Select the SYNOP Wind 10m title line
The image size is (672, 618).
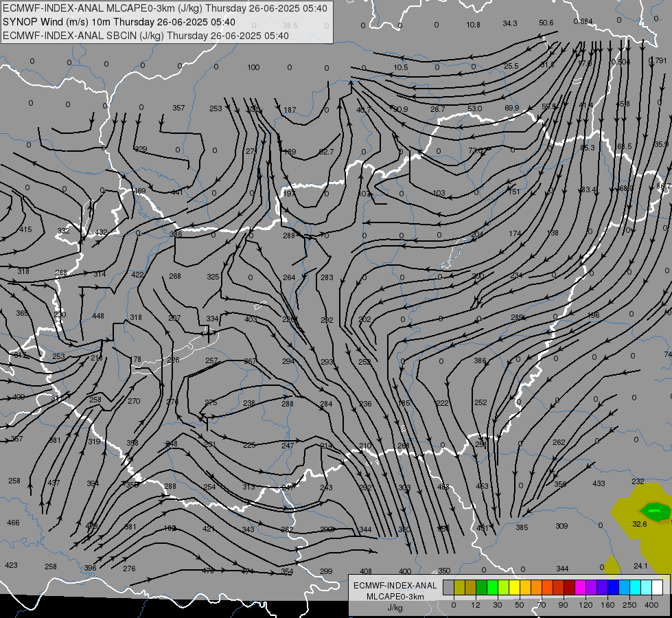[119, 22]
